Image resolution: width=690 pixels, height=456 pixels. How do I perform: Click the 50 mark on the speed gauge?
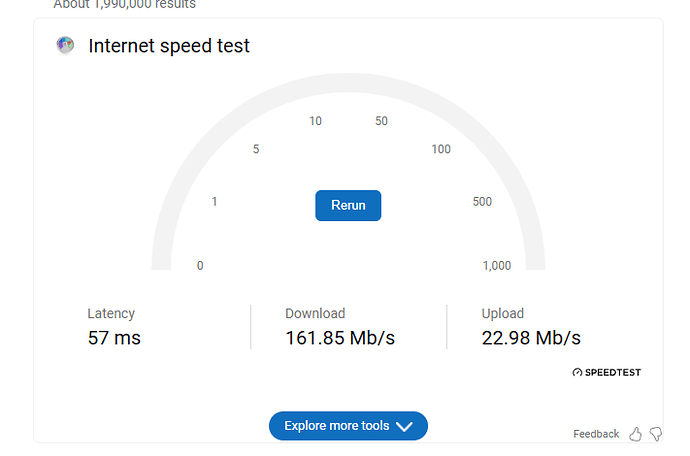381,121
